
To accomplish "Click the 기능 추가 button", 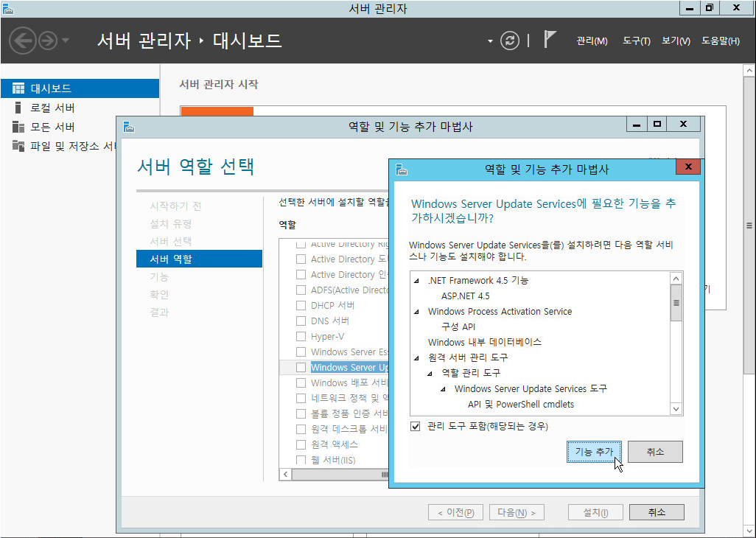I will (594, 452).
